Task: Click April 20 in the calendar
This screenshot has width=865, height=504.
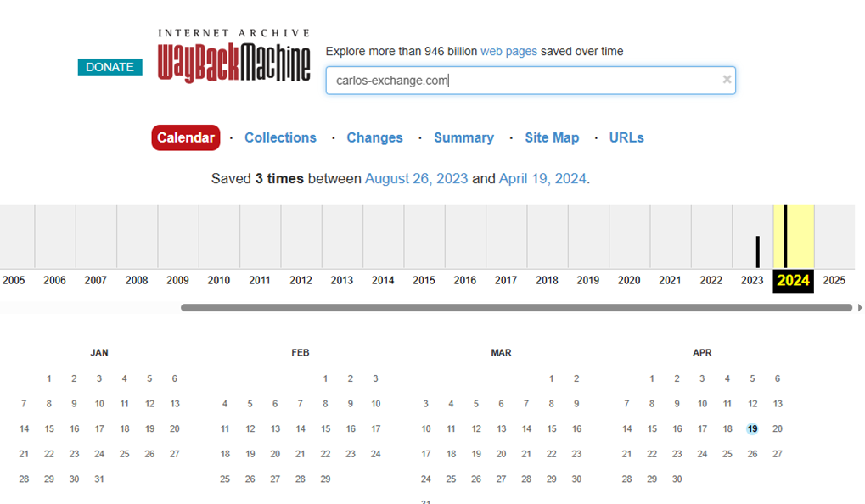Action: point(778,429)
